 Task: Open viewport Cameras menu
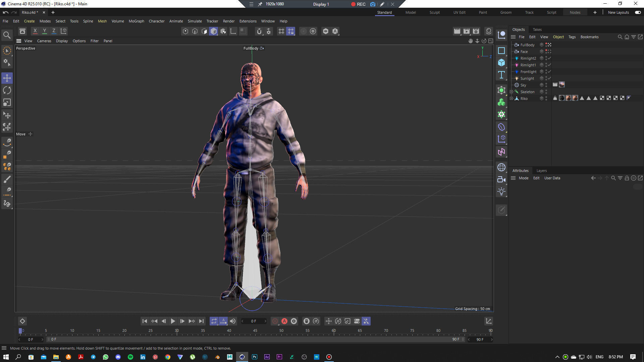tap(44, 41)
